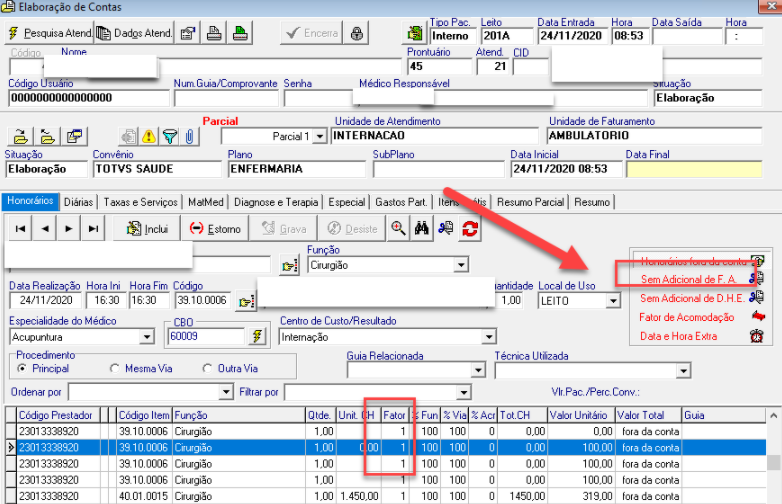This screenshot has height=504, width=782.
Task: Select row with item code 40.01.0015
Action: pyautogui.click(x=386, y=496)
